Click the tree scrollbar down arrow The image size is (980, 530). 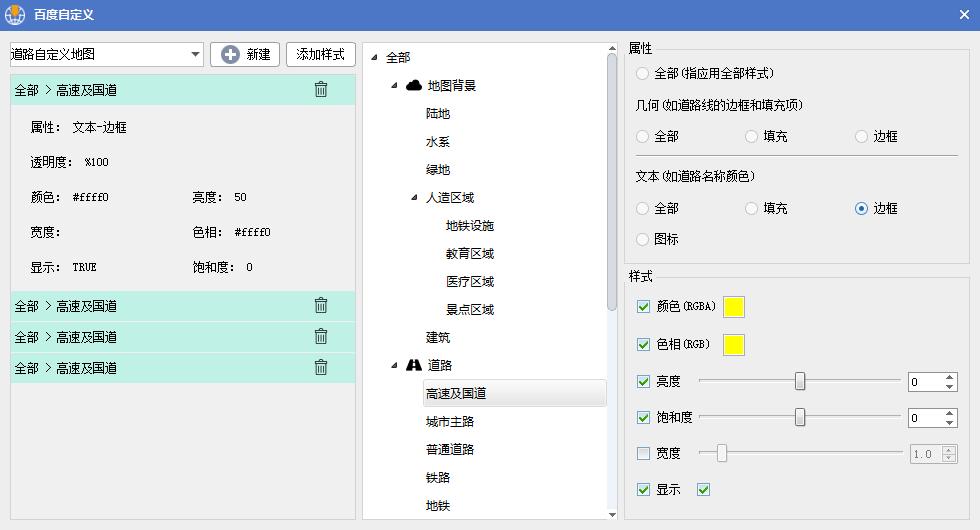pyautogui.click(x=612, y=514)
